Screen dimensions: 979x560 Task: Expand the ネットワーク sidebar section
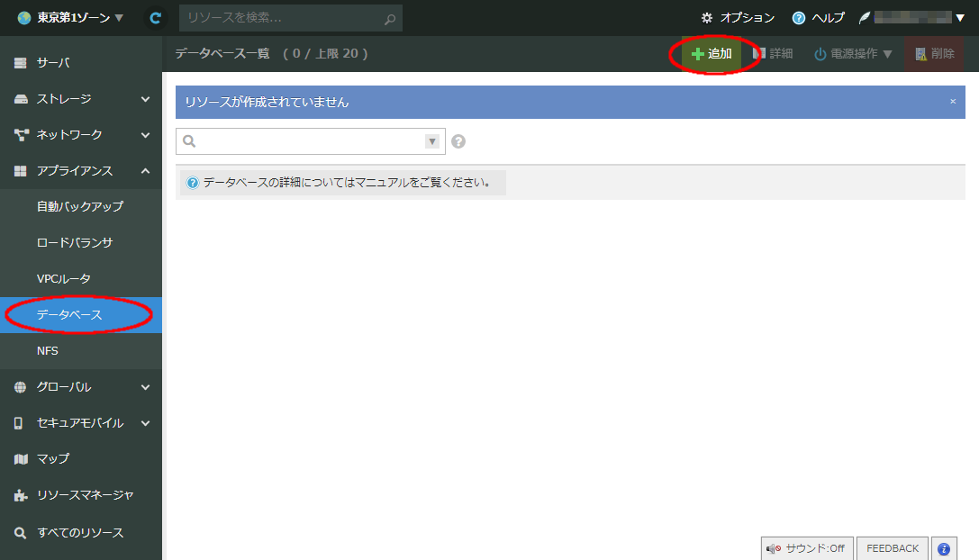pos(81,135)
